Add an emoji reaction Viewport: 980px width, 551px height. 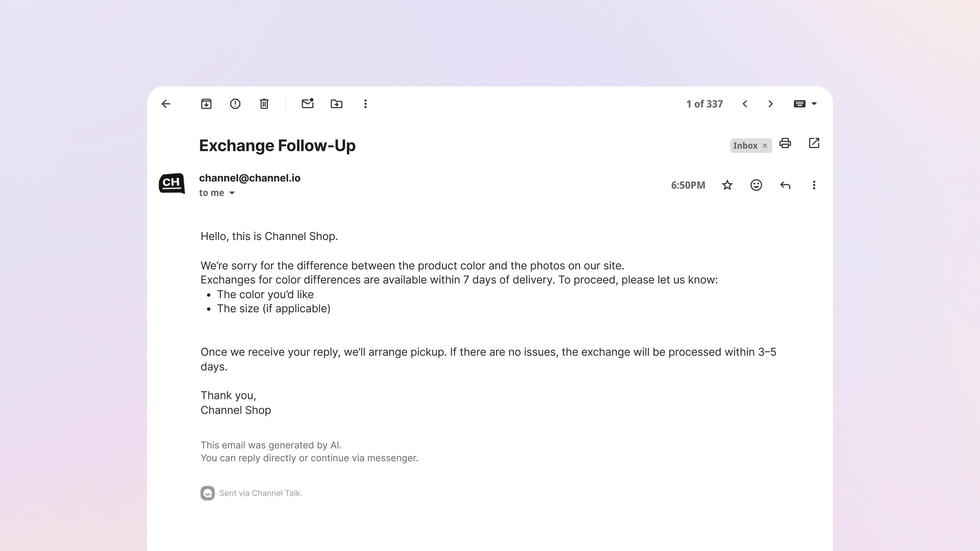pos(756,185)
